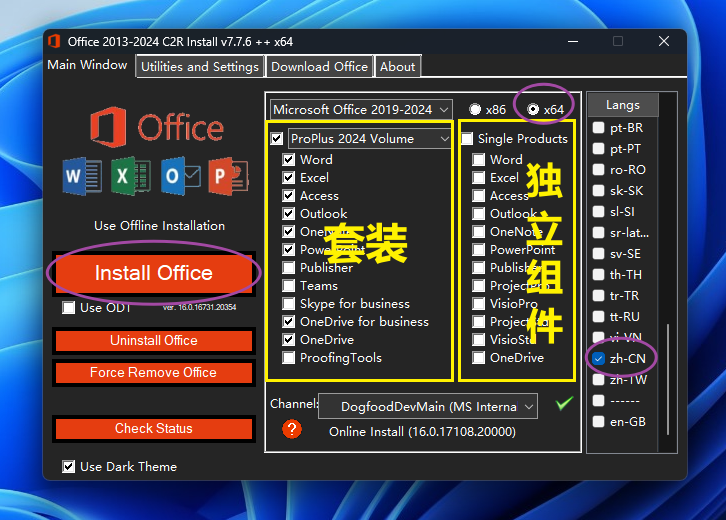Uncheck Word in the suite list
Image resolution: width=726 pixels, height=520 pixels.
click(x=288, y=160)
